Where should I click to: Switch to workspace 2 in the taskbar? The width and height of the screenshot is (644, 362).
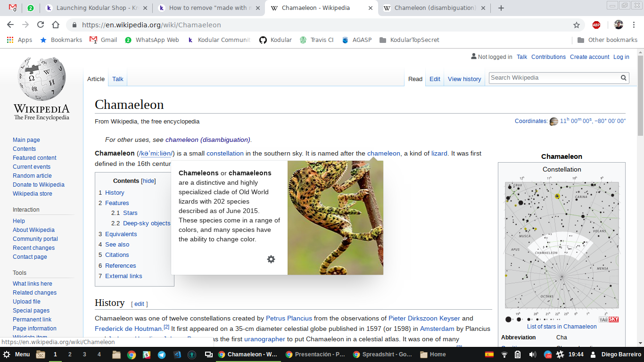point(70,354)
